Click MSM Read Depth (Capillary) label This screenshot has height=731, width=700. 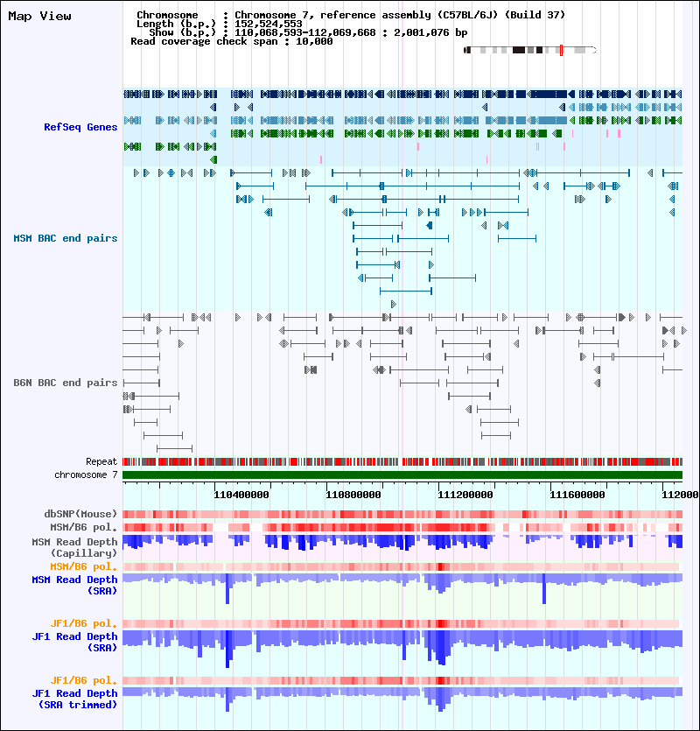pyautogui.click(x=74, y=547)
